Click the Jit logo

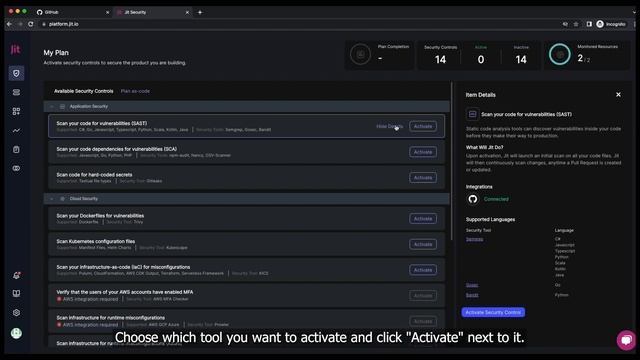16,49
